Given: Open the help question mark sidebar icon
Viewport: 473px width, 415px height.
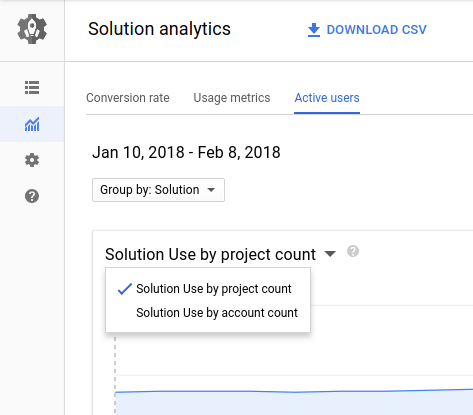Looking at the screenshot, I should click(x=32, y=196).
